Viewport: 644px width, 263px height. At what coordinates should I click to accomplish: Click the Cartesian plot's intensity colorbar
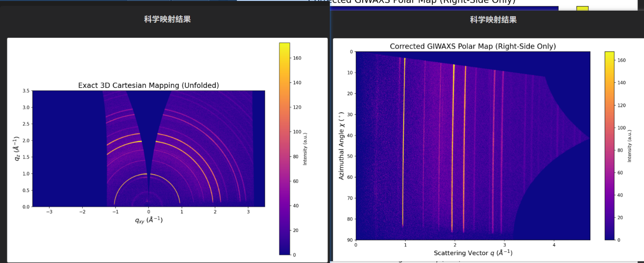point(284,148)
